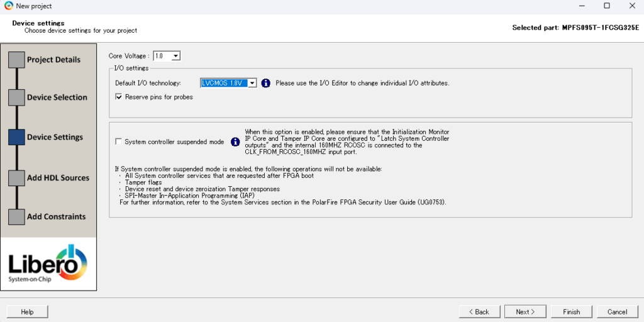644x322 pixels.
Task: Open Help for the wizard
Action: click(x=27, y=311)
